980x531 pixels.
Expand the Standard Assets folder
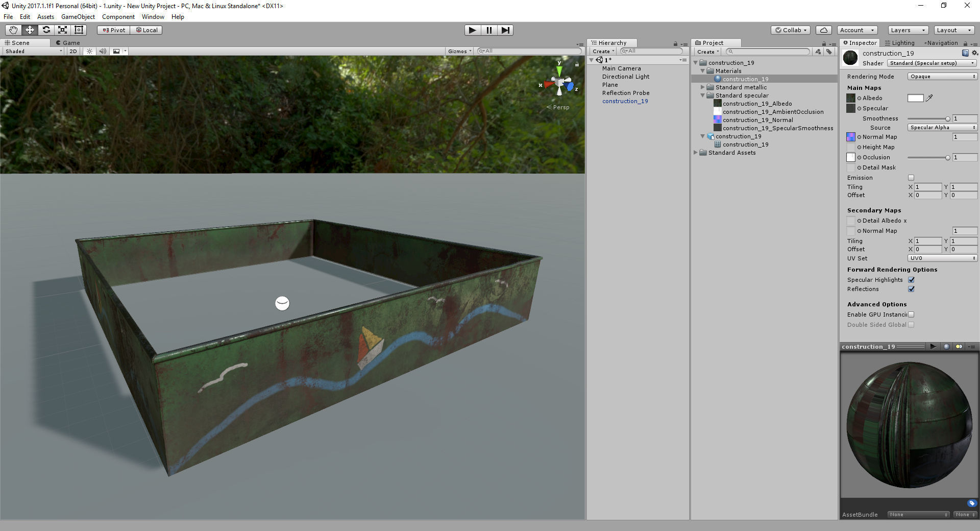(x=696, y=153)
